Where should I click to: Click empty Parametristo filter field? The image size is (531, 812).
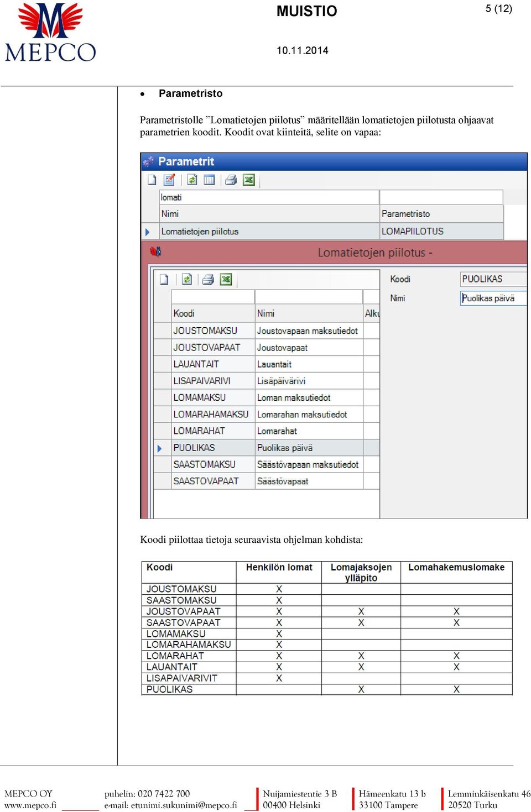(441, 197)
